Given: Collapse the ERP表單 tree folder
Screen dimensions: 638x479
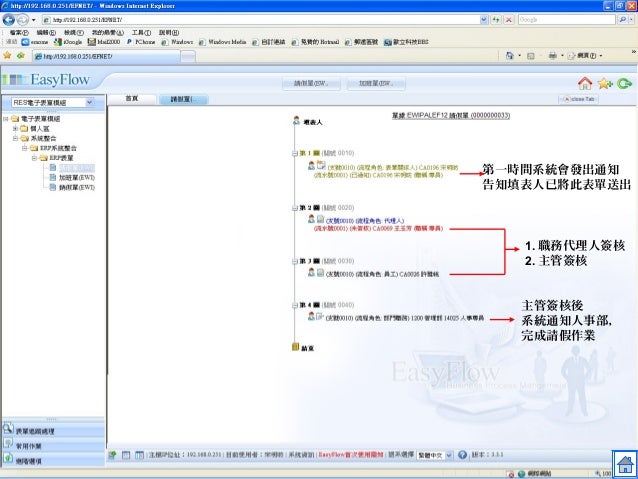Looking at the screenshot, I should tap(35, 158).
